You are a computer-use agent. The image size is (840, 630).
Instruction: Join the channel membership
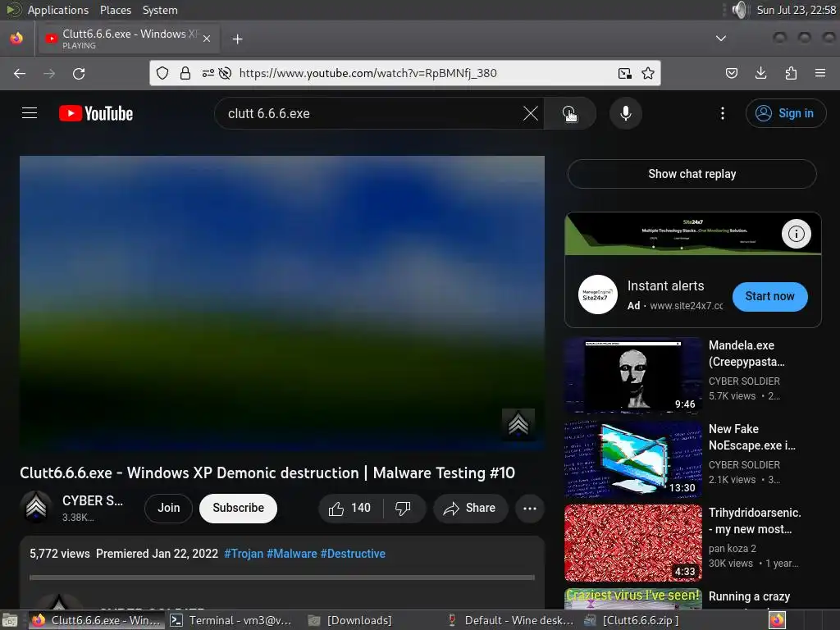pos(168,508)
